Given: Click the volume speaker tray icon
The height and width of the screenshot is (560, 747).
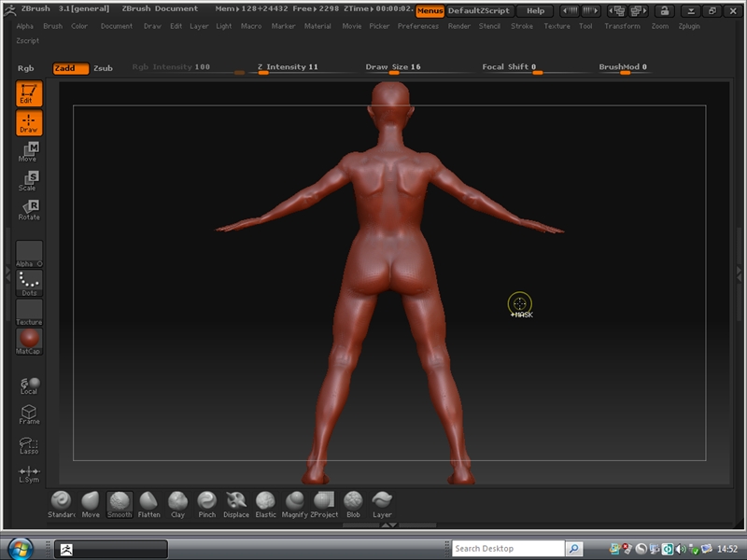Looking at the screenshot, I should [x=682, y=549].
